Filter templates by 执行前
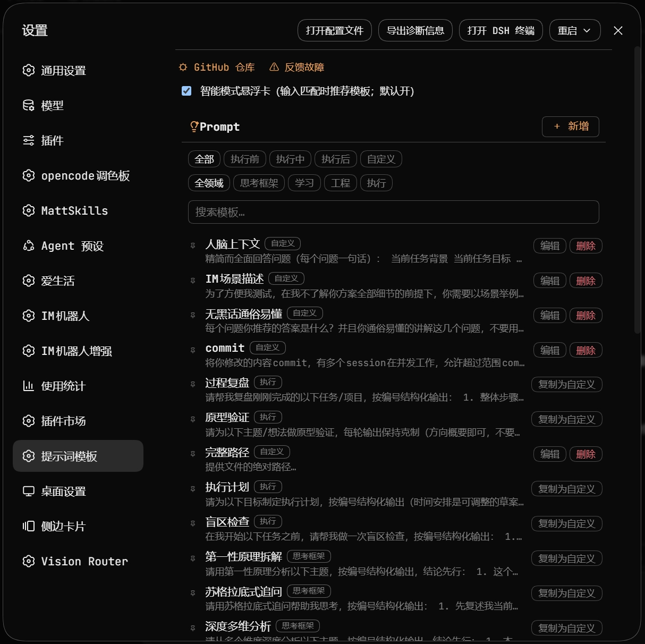Screen dimensions: 645x644 tap(245, 159)
